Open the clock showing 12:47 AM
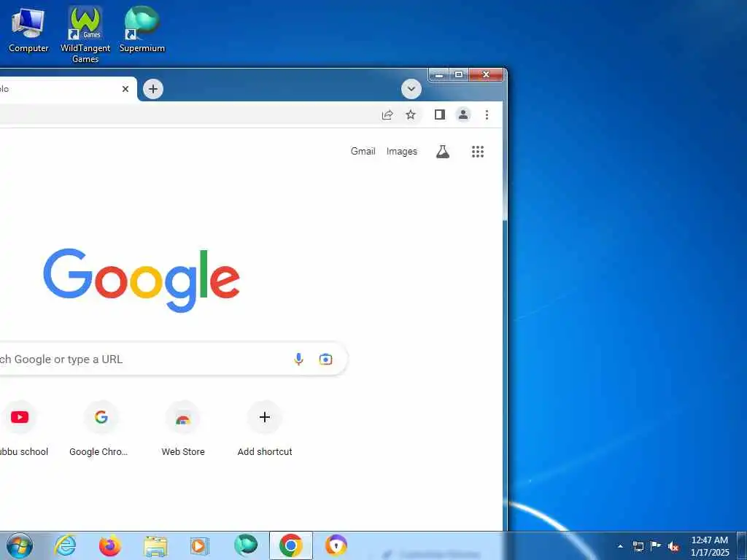Viewport: 747px width, 560px height. 709,545
